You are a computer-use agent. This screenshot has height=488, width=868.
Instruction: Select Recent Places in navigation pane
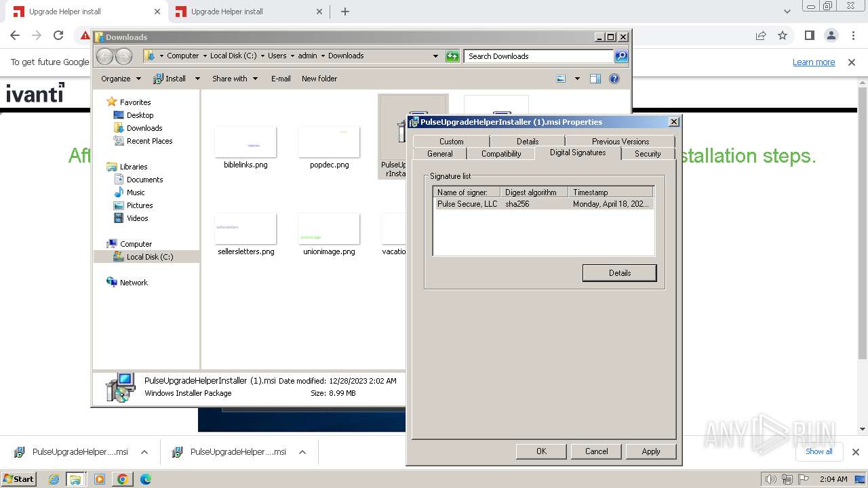coord(149,141)
